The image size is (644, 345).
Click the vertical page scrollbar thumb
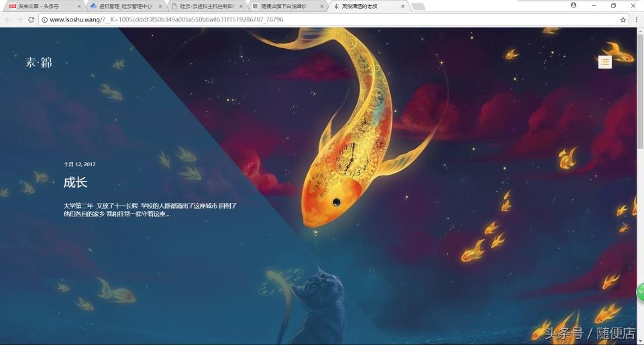640,91
